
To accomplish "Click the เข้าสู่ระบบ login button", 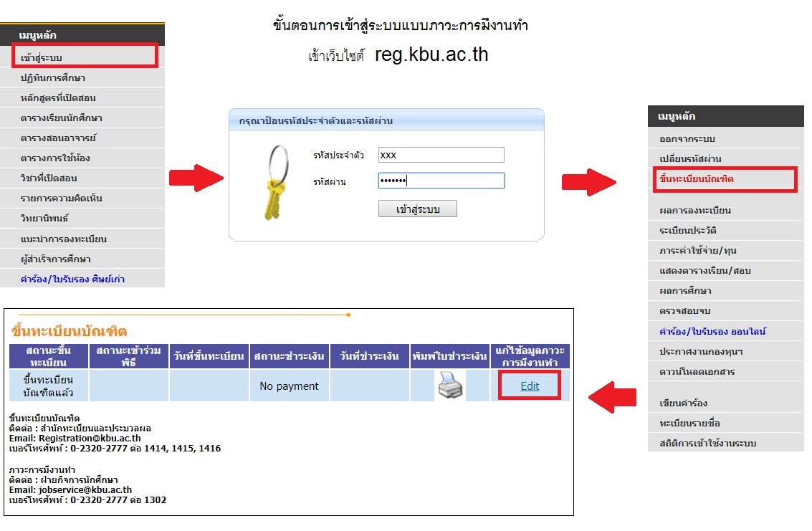I will 417,209.
